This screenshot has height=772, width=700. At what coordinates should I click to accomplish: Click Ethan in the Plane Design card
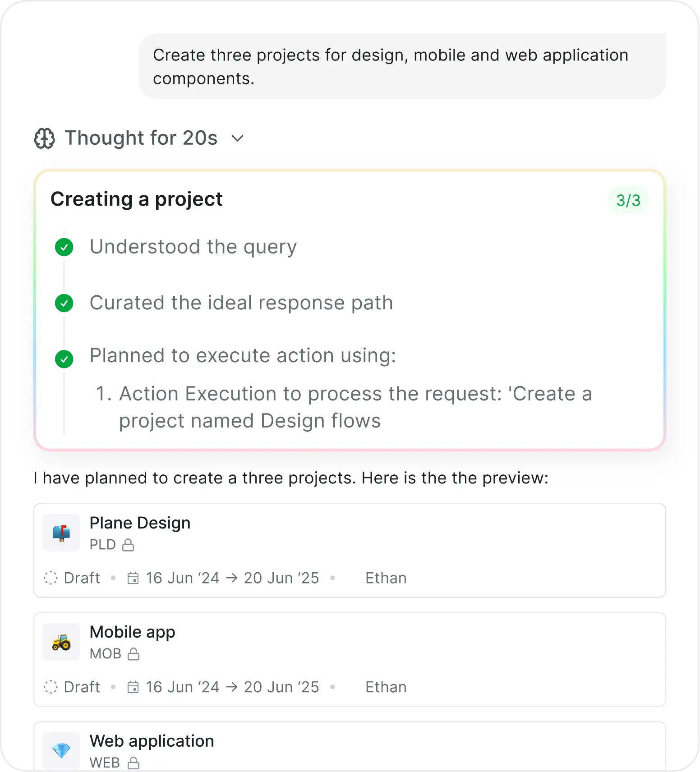[x=386, y=578]
